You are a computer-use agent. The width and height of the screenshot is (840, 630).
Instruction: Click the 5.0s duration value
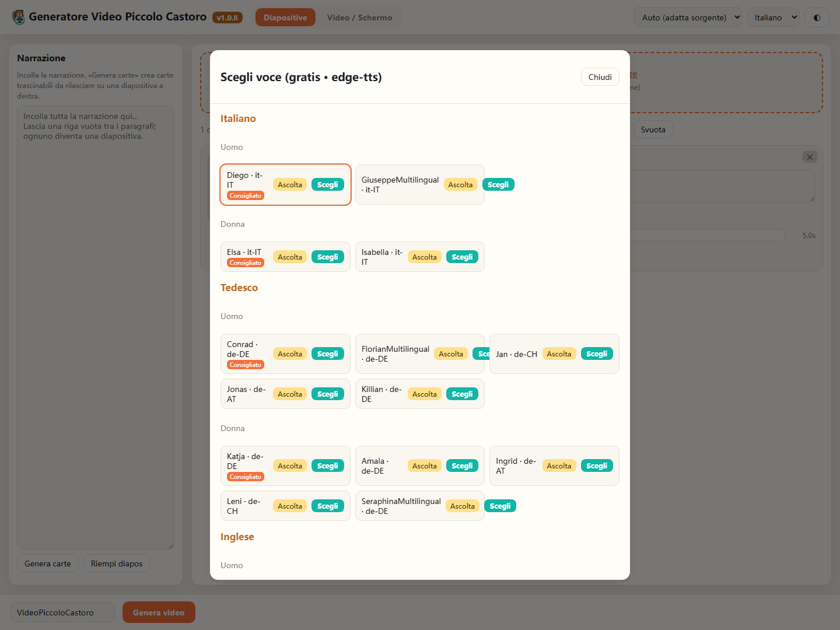(808, 236)
